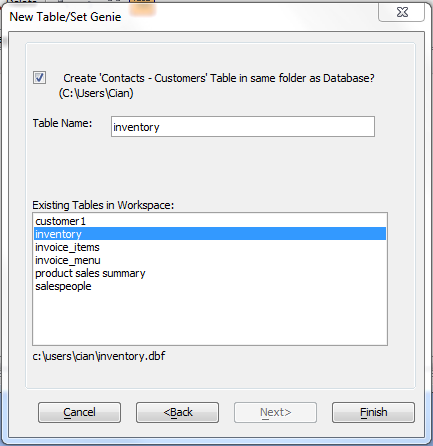Toggle the create table in same folder checkbox

[39, 78]
